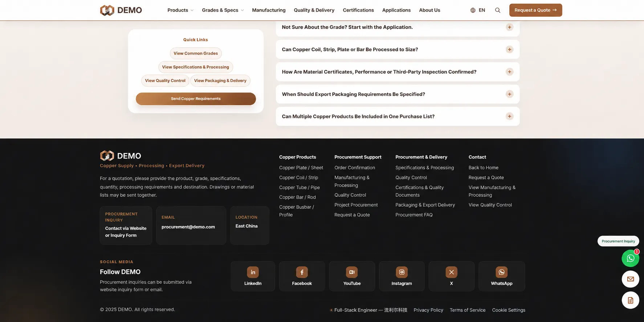644x322 pixels.
Task: Open Cookie Settings in the footer
Action: coord(509,310)
